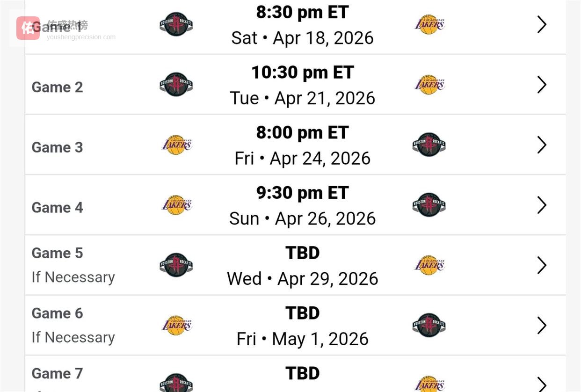Click the Rockets logo in Game 2 row
Screen dimensions: 581x392
tap(176, 85)
